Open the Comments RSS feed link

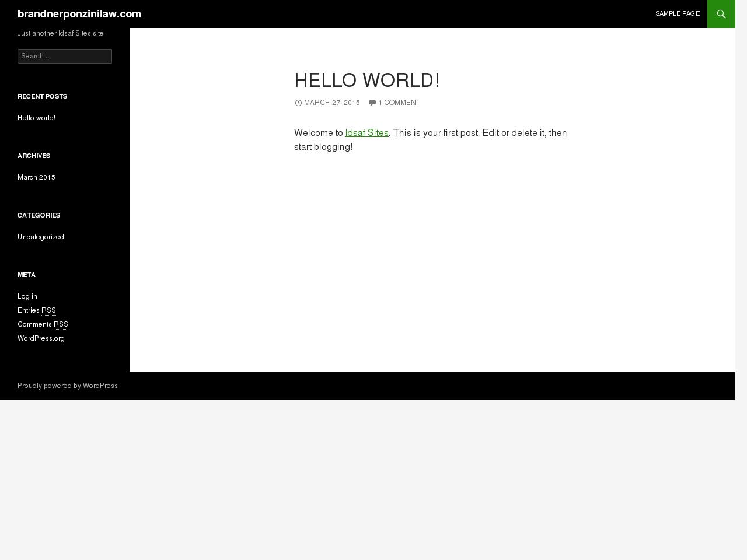coord(43,324)
